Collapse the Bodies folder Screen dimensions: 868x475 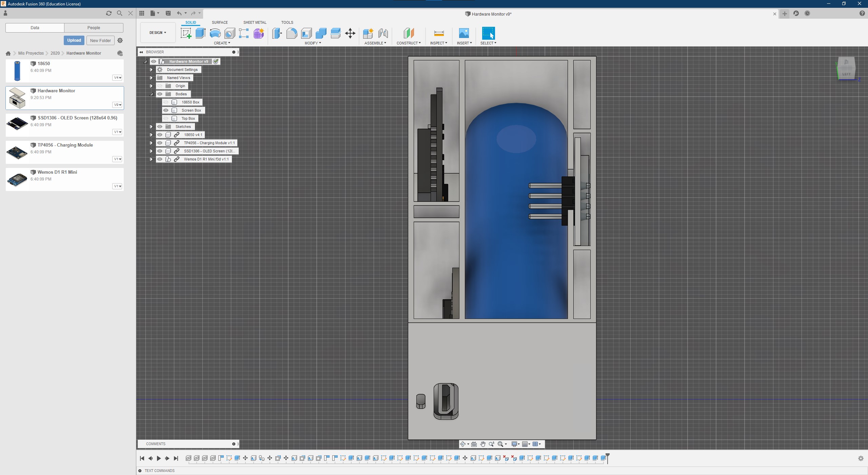151,94
